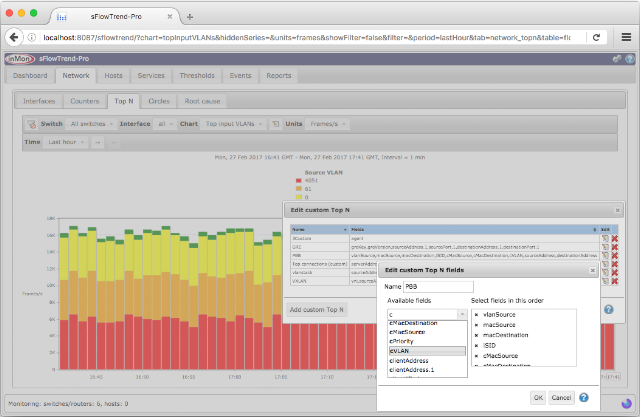Click the browser address bar URL
Image resolution: width=640 pixels, height=417 pixels.
coord(307,38)
